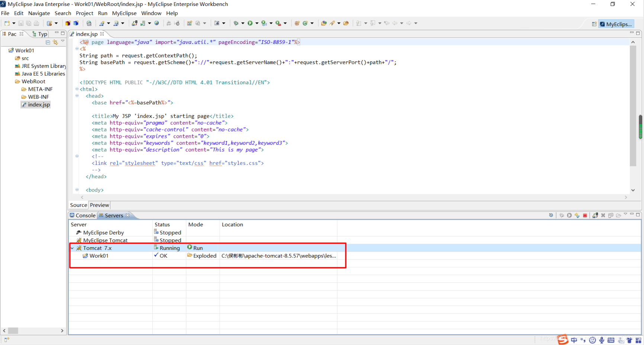Click the Save toolbar icon
The height and width of the screenshot is (345, 644).
[x=21, y=23]
